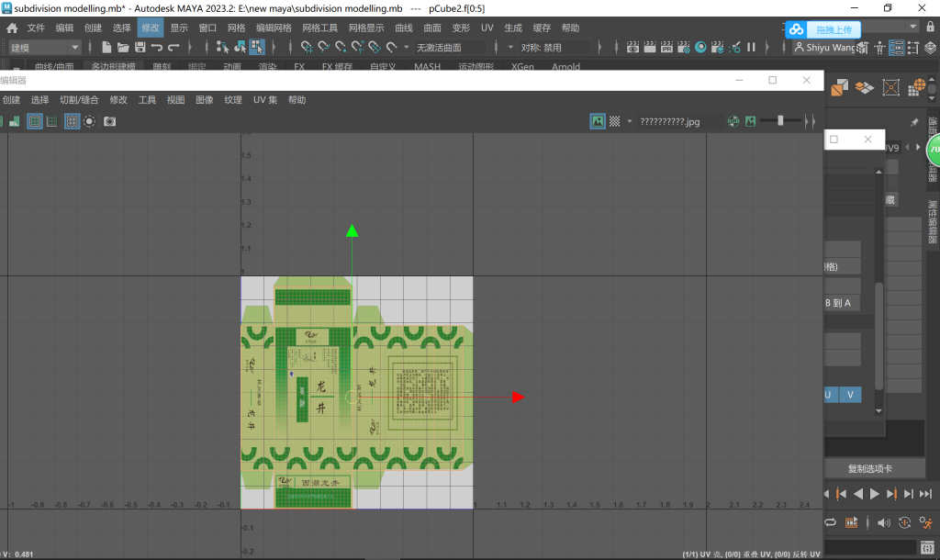Toggle RGB channel display icon
Image resolution: width=940 pixels, height=560 pixels.
(x=733, y=122)
